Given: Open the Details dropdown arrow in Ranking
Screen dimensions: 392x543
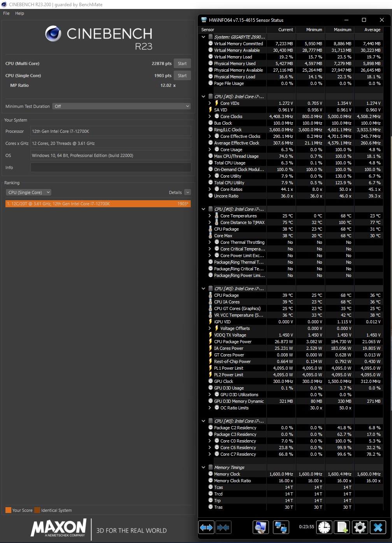Looking at the screenshot, I should [188, 192].
